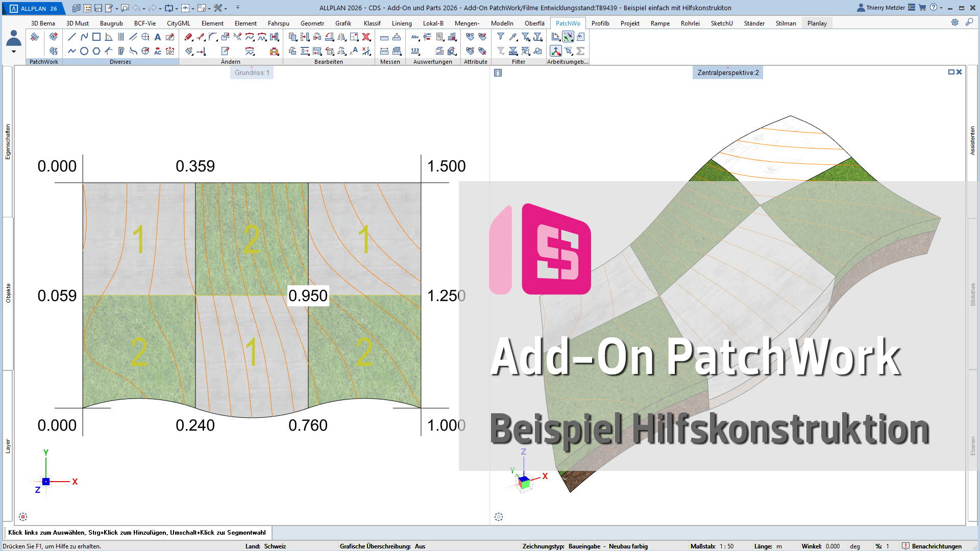Open the Geometr ribbon tab
Screen dimensions: 980x551
coord(312,23)
